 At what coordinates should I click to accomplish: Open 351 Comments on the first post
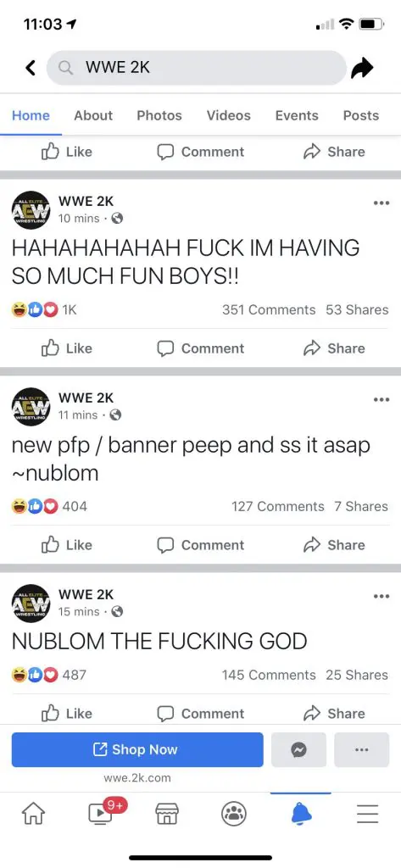point(269,310)
